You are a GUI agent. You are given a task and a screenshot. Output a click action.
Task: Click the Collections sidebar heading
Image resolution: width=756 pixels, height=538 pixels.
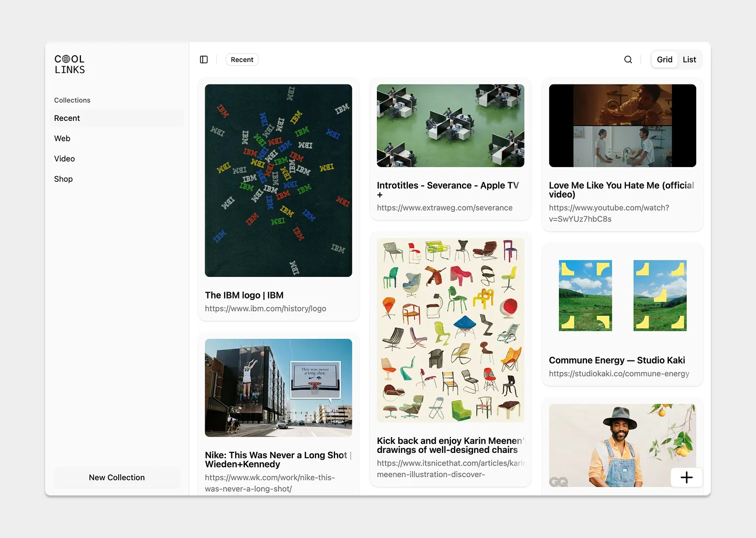72,100
